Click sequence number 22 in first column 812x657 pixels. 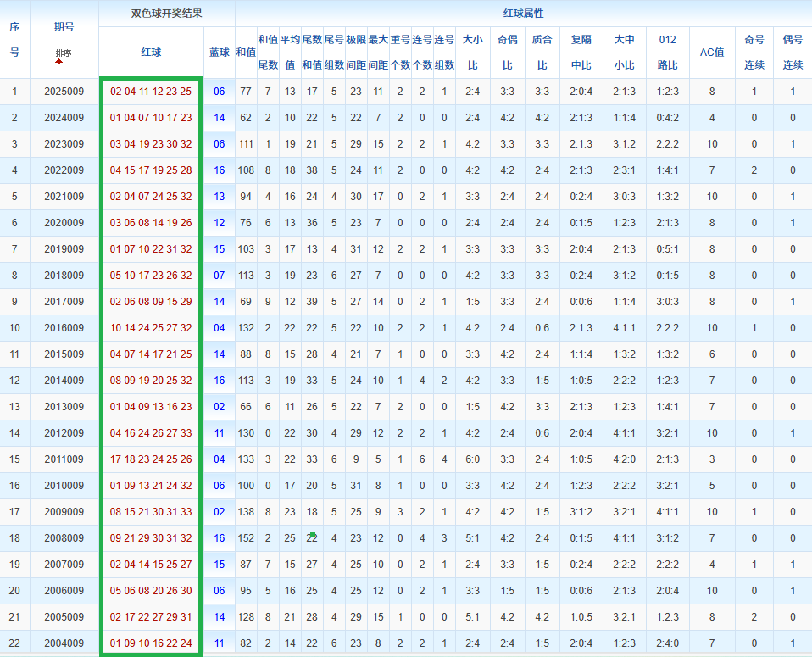(14, 643)
